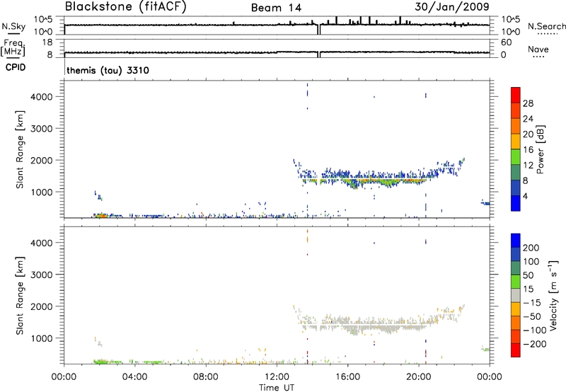
Task: Select the -100 label on velocity color bar
Action: coord(535,330)
